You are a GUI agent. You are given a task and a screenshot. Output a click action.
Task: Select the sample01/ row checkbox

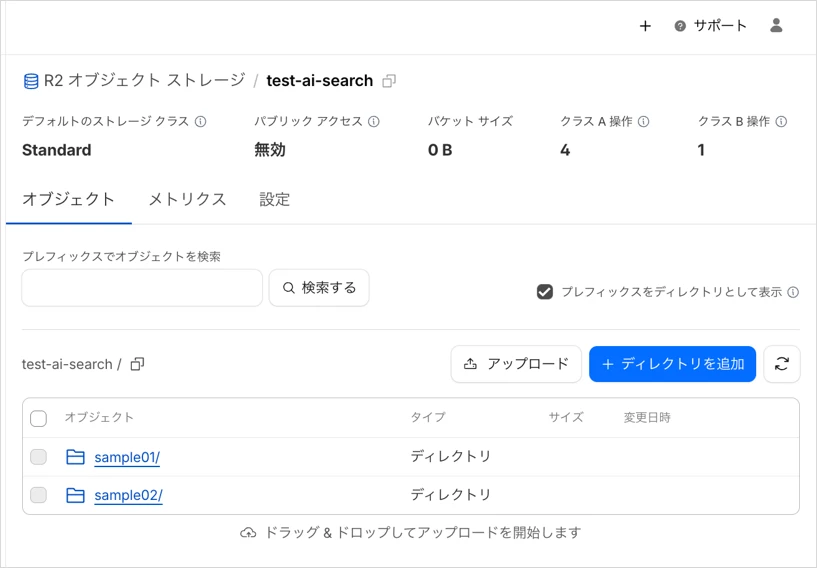(39, 457)
